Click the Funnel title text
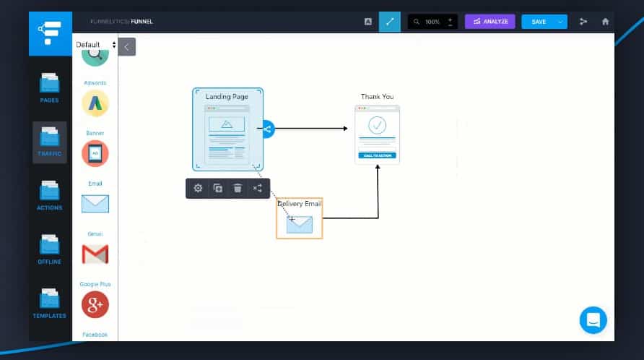 (x=142, y=22)
